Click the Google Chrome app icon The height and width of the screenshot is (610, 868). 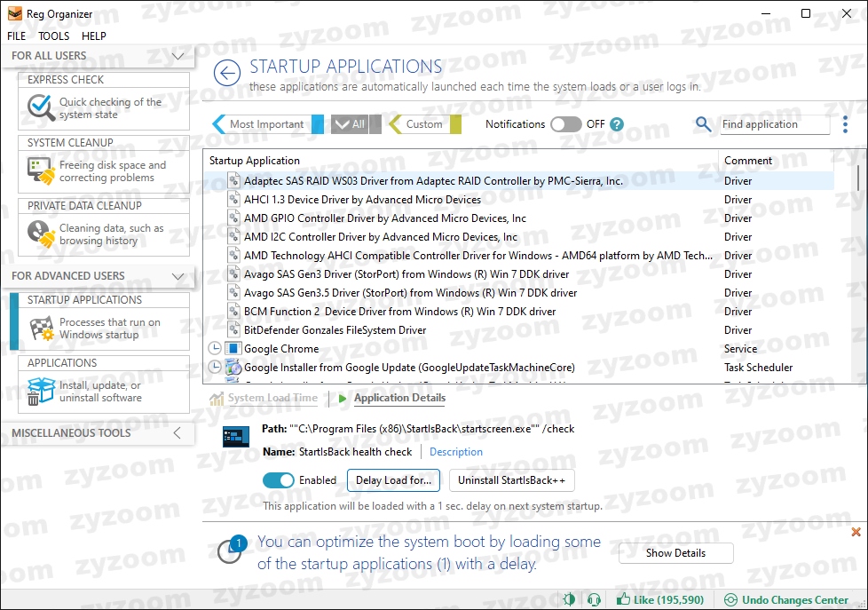(233, 348)
